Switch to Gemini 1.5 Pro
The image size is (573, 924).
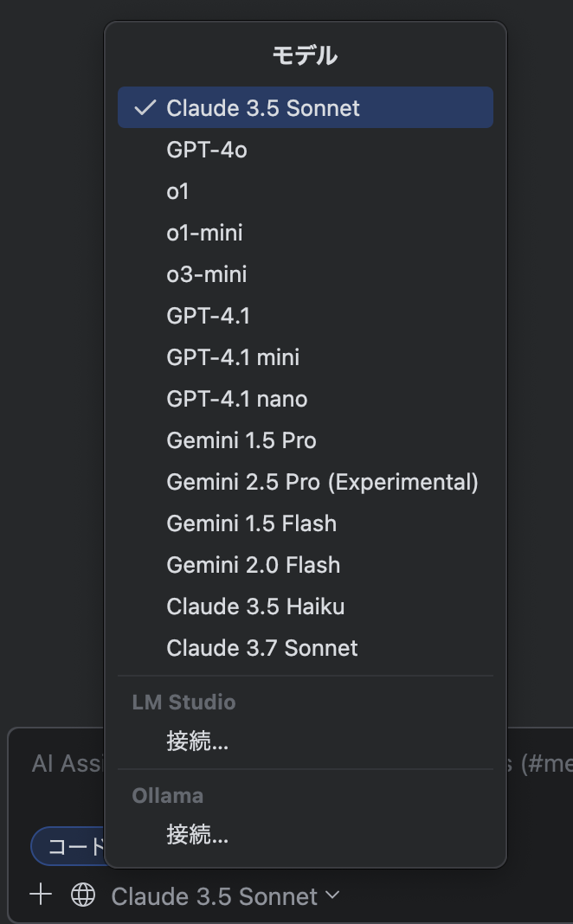(x=306, y=440)
